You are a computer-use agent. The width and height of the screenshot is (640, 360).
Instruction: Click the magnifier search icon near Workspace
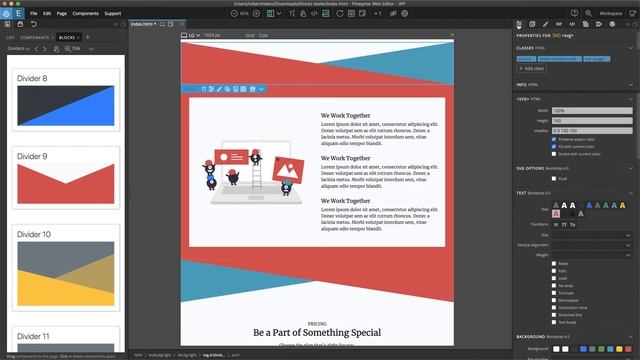pos(588,13)
